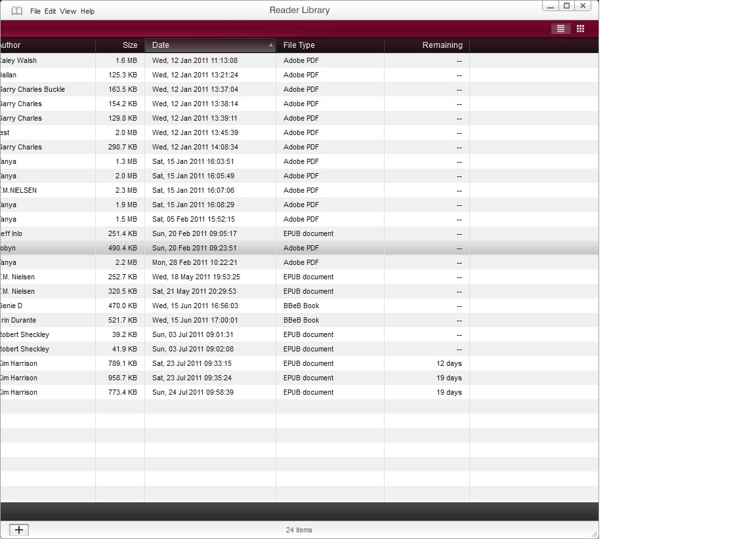Select the 125.3 KB size cell
Screen dimensions: 756x539
(x=123, y=75)
